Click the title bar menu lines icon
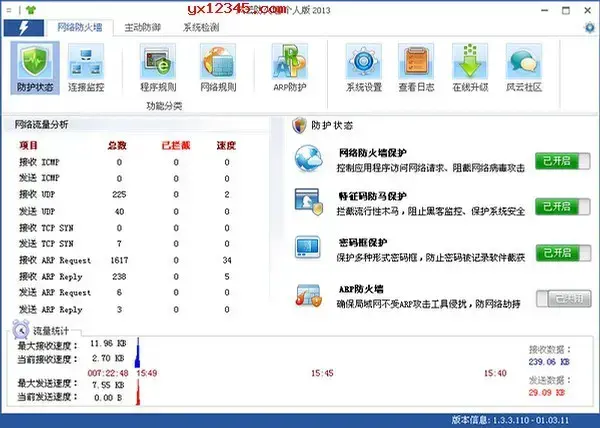The height and width of the screenshot is (428, 600). (x=9, y=11)
